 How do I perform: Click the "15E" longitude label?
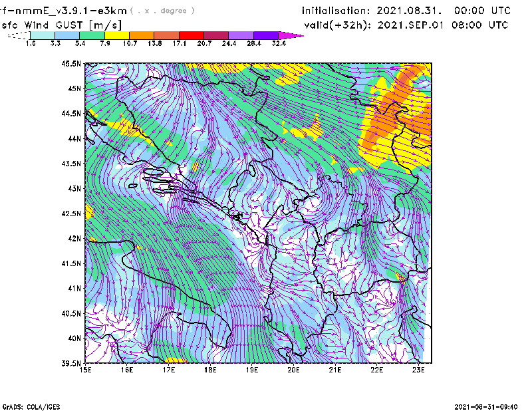click(85, 370)
